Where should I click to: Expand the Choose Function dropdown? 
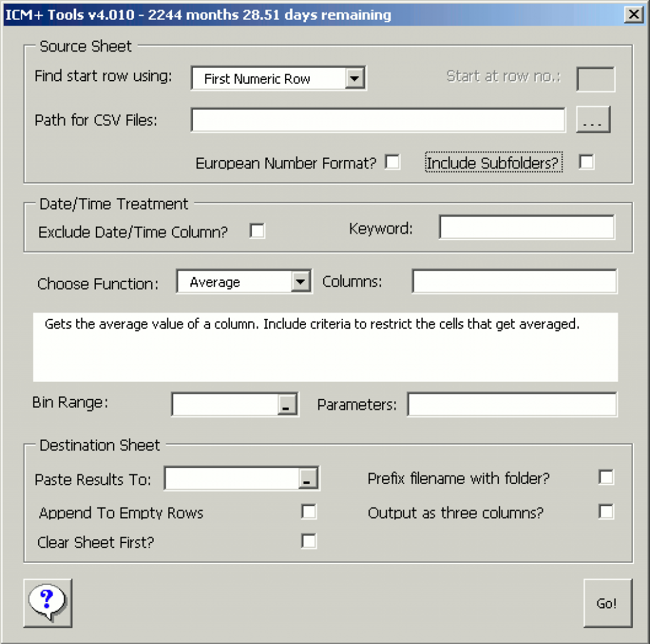point(300,282)
